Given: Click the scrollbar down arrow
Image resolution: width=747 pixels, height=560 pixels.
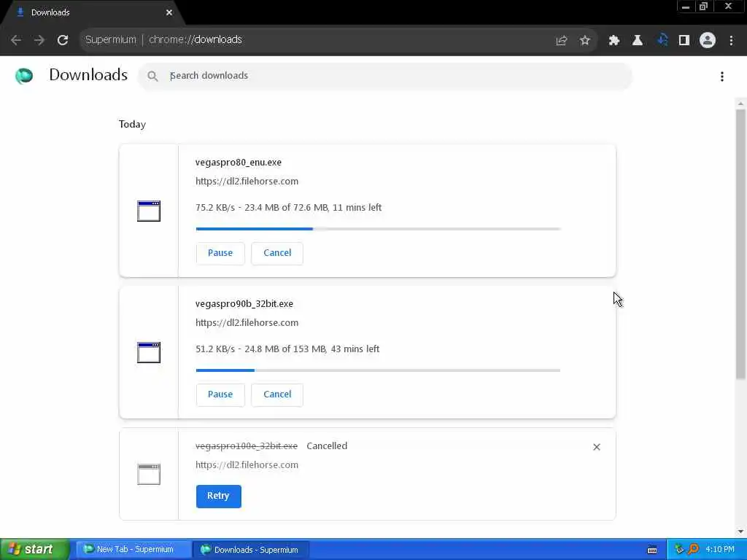Looking at the screenshot, I should tap(740, 532).
